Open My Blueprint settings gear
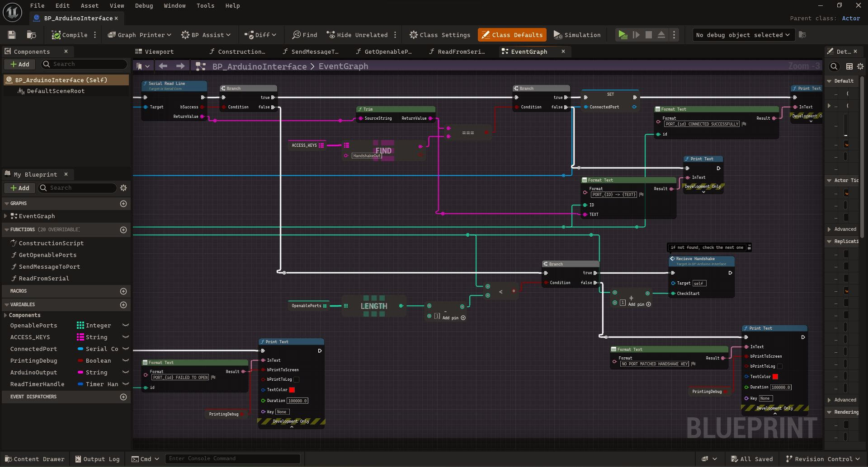868x467 pixels. point(123,188)
